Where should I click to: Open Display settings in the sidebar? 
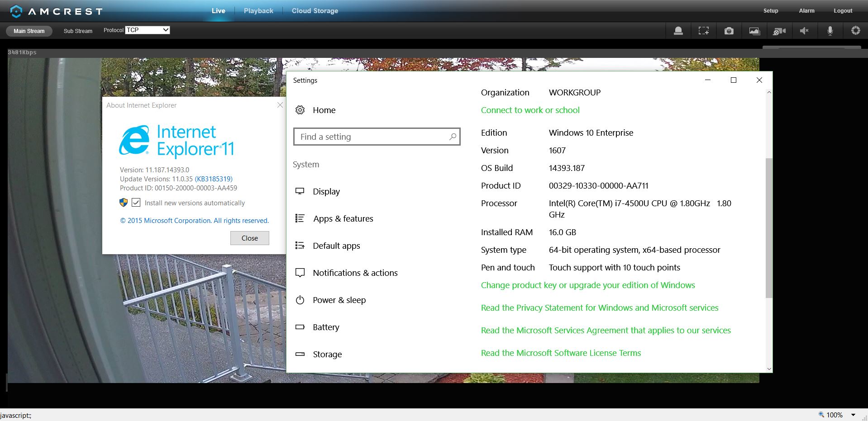(x=326, y=191)
